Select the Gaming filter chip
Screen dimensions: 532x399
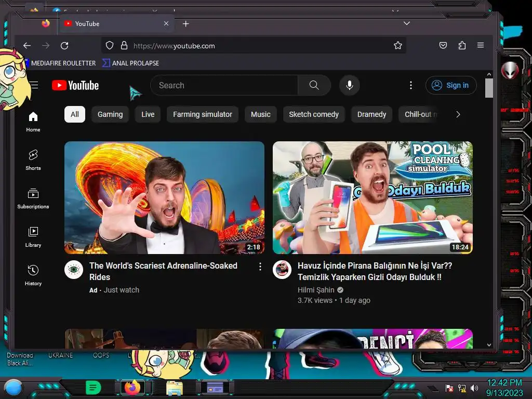click(110, 114)
